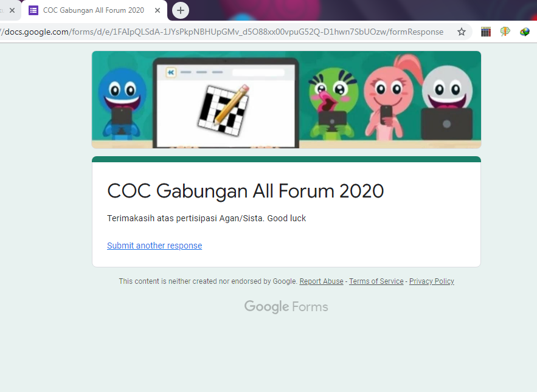
Task: Select the COC Gabungan All Forum 2020 tab
Action: point(94,10)
